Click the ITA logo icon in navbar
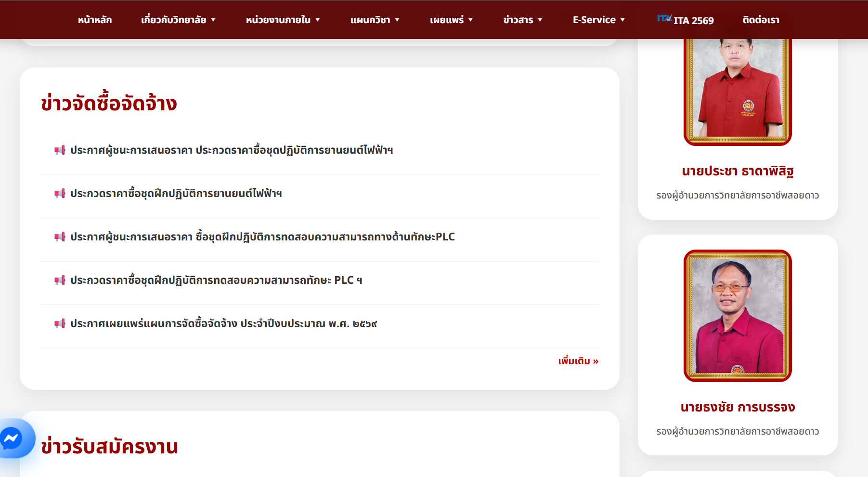868x477 pixels. click(x=664, y=18)
